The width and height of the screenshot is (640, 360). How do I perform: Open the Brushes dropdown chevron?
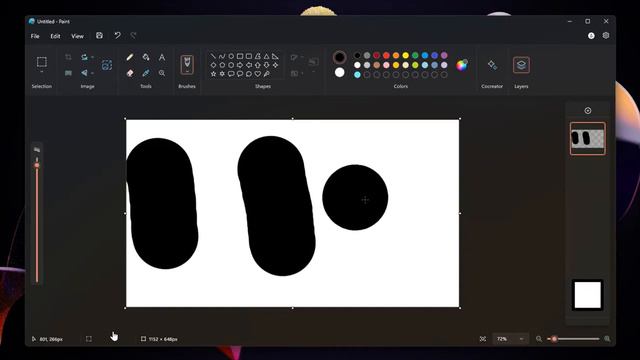(x=187, y=72)
